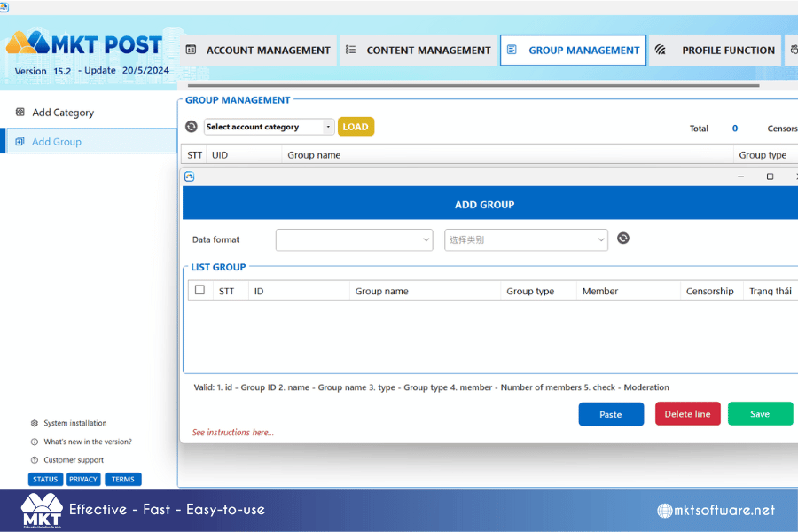The height and width of the screenshot is (532, 798).
Task: Click the horizontal scrollbar under the tabs
Action: click(x=473, y=85)
